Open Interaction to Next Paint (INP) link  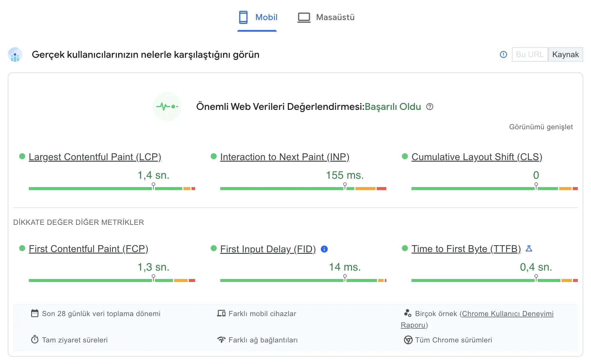285,157
